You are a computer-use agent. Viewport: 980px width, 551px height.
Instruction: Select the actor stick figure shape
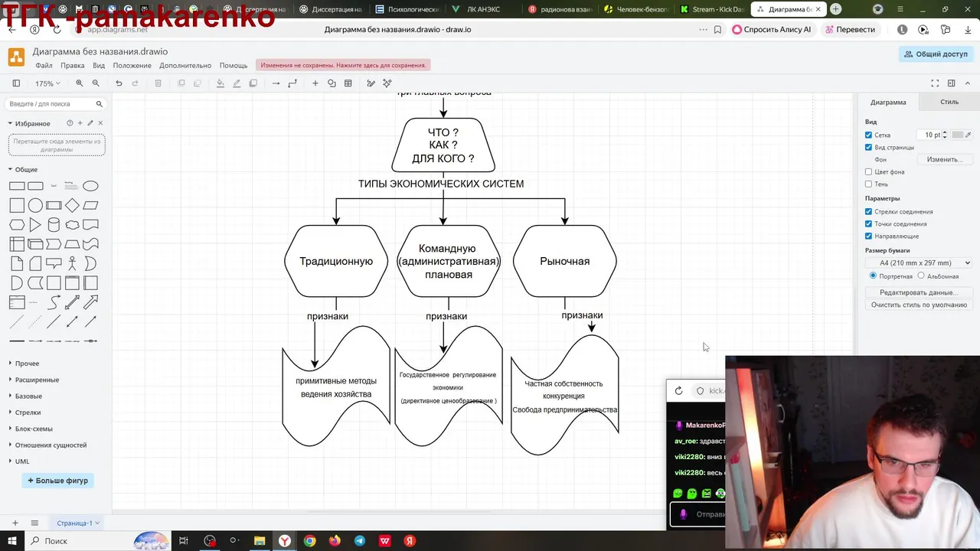72,264
